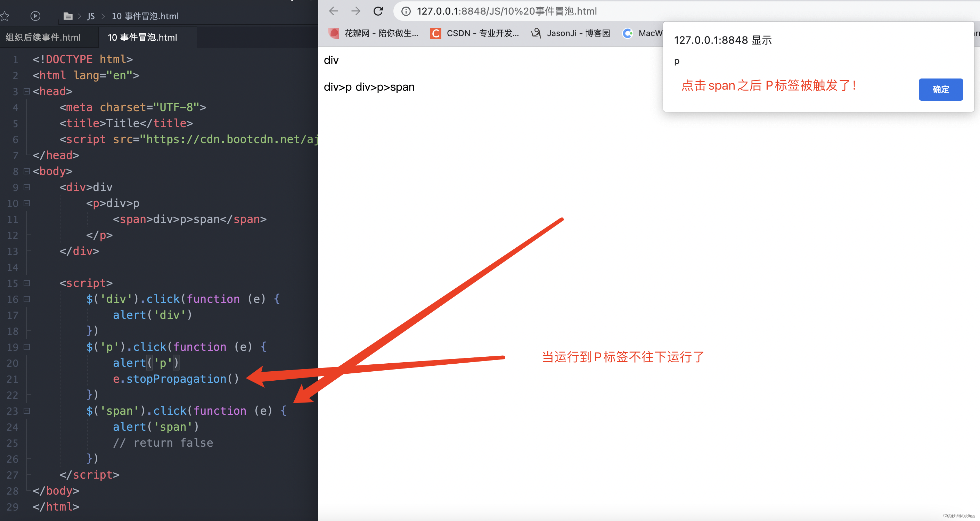The height and width of the screenshot is (521, 980).
Task: Collapse the script fold on line 15
Action: (27, 283)
